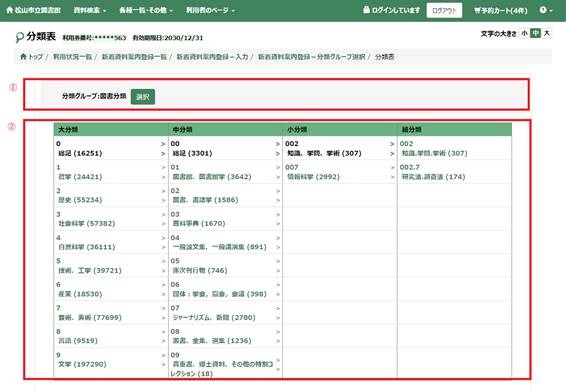566x391 pixels.
Task: Open the 資料検索 dropdown menu
Action: pos(90,10)
